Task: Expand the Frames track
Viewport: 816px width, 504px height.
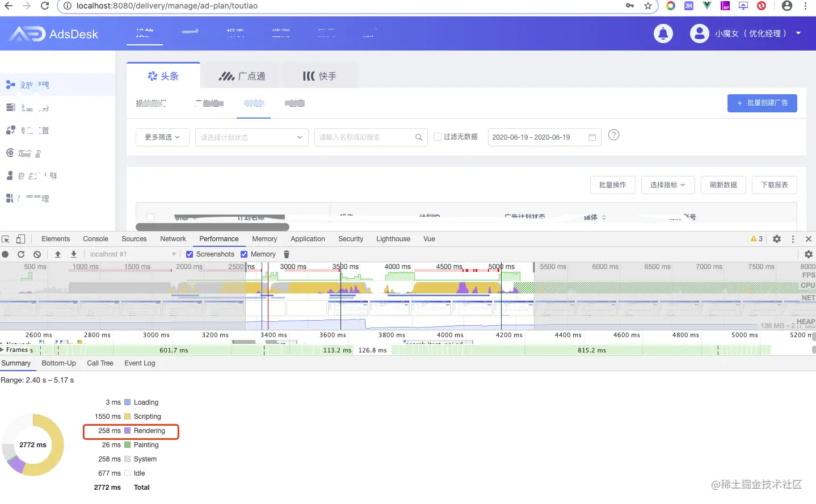Action: pyautogui.click(x=2, y=350)
